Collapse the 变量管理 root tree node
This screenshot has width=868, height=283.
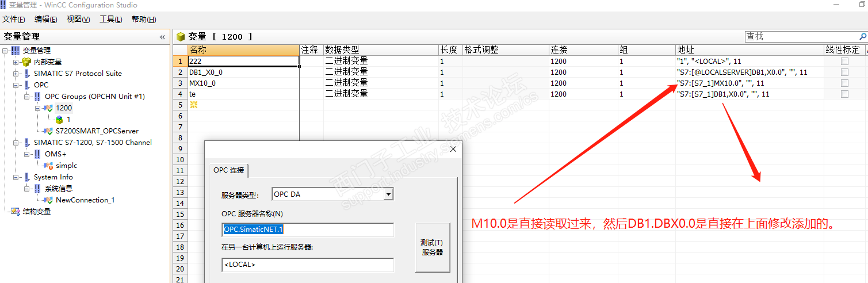[5, 51]
